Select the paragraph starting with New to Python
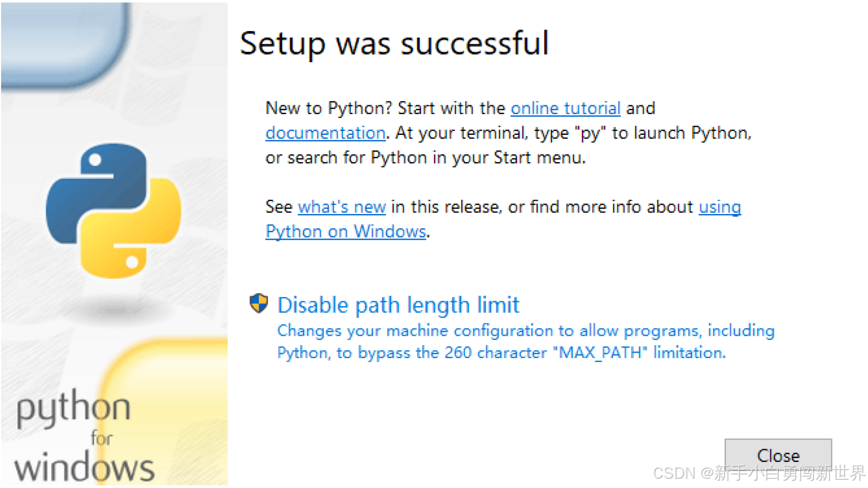Viewport: 868px width, 488px height. [508, 133]
